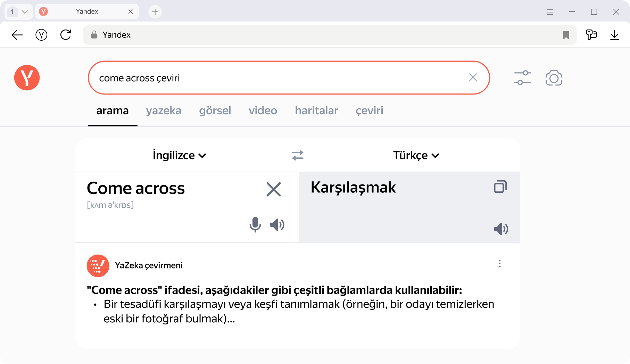Viewport: 630px width, 364px height.
Task: Maximize the browser window
Action: coord(594,12)
